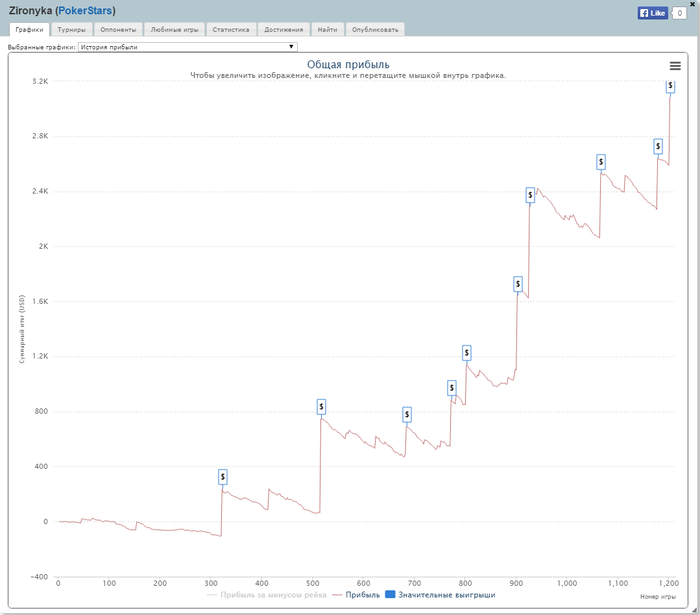700x615 pixels.
Task: Click the dollar win marker near game 320
Action: [x=223, y=477]
